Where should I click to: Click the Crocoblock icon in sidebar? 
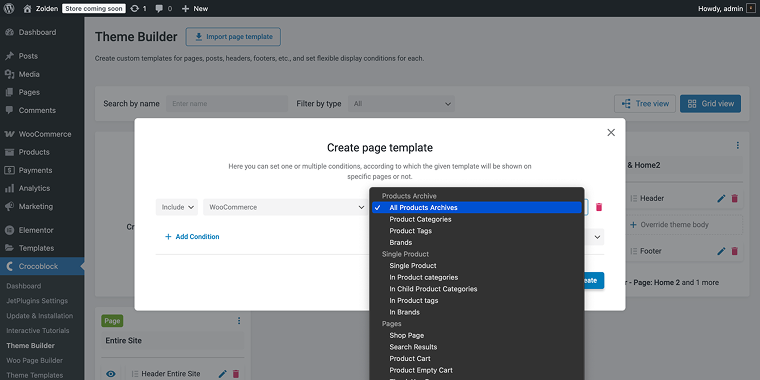(x=9, y=266)
